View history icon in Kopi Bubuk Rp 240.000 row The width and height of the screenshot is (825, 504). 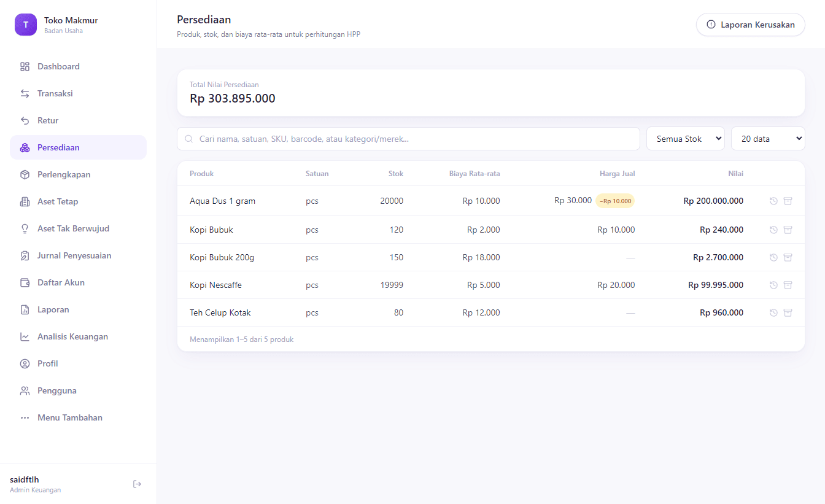(x=773, y=230)
